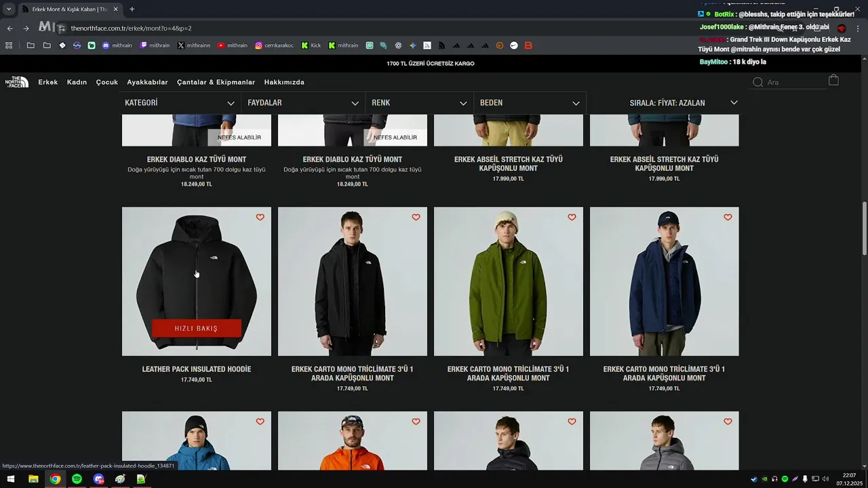Switch to Chrome in the taskbar
Viewport: 868px width, 488px height.
click(55, 479)
